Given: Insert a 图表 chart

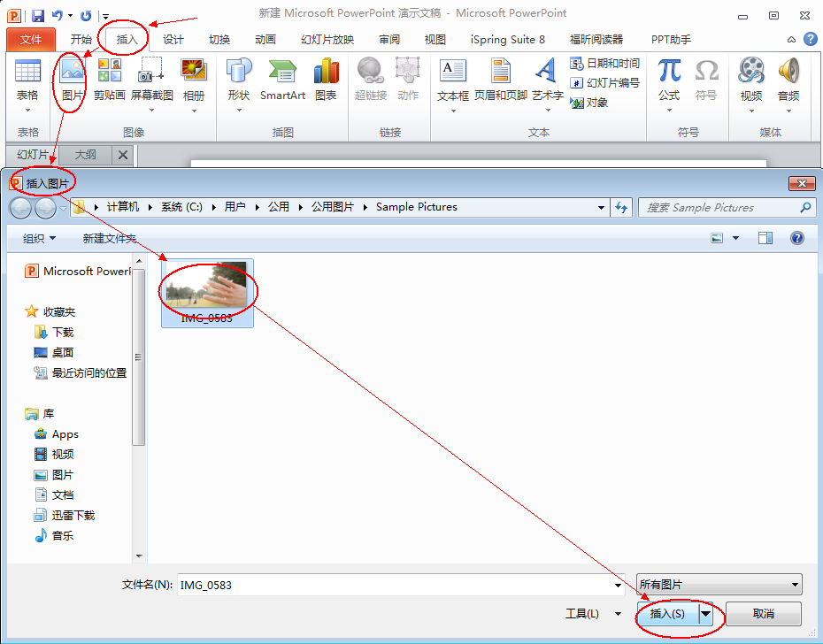Looking at the screenshot, I should point(326,80).
